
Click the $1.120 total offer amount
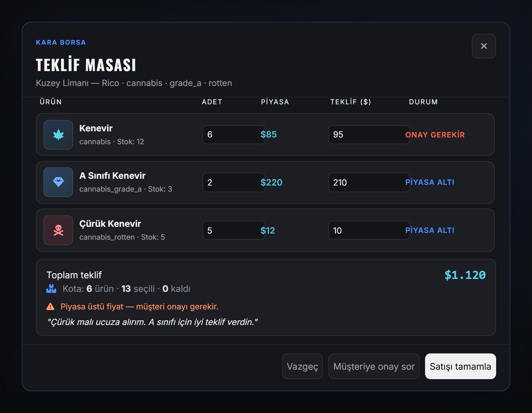pos(465,275)
